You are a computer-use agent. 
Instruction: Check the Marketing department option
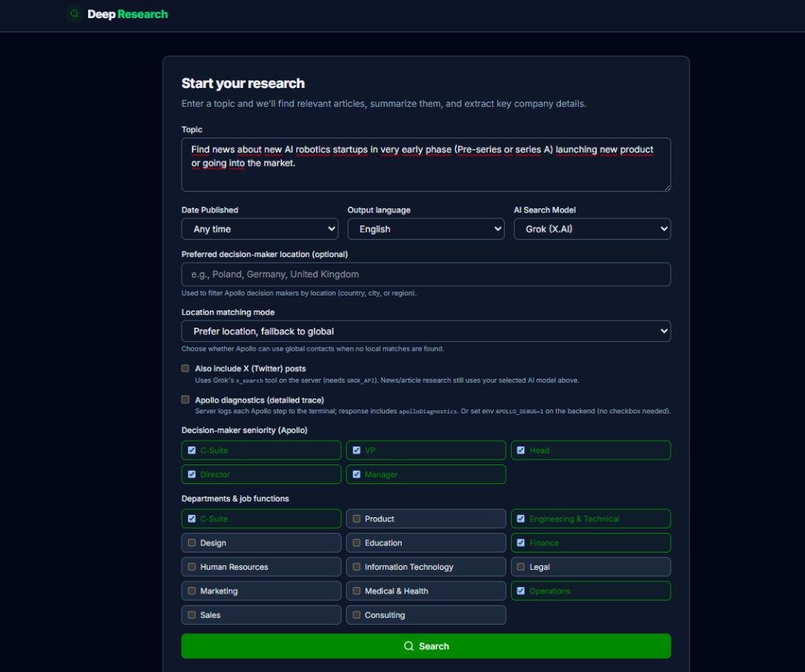(192, 591)
